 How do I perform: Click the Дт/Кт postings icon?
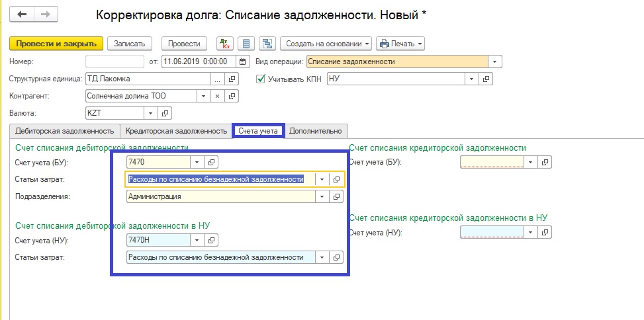click(x=226, y=44)
